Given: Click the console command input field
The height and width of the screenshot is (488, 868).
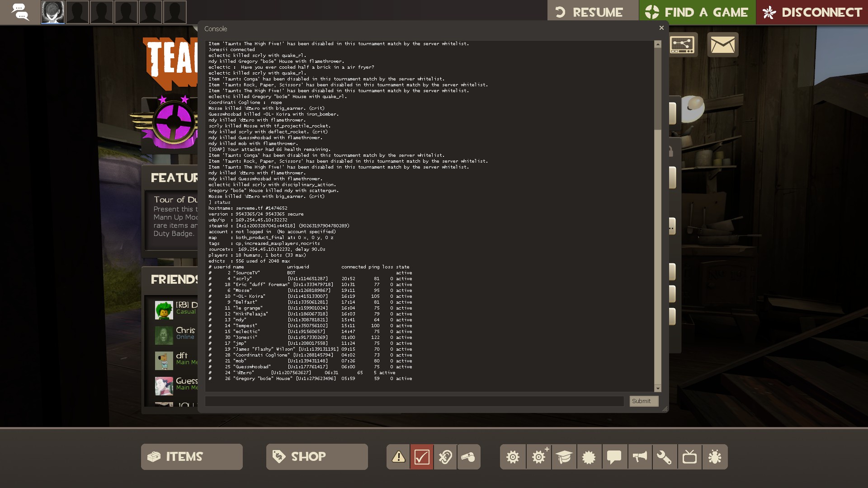Looking at the screenshot, I should (x=414, y=401).
